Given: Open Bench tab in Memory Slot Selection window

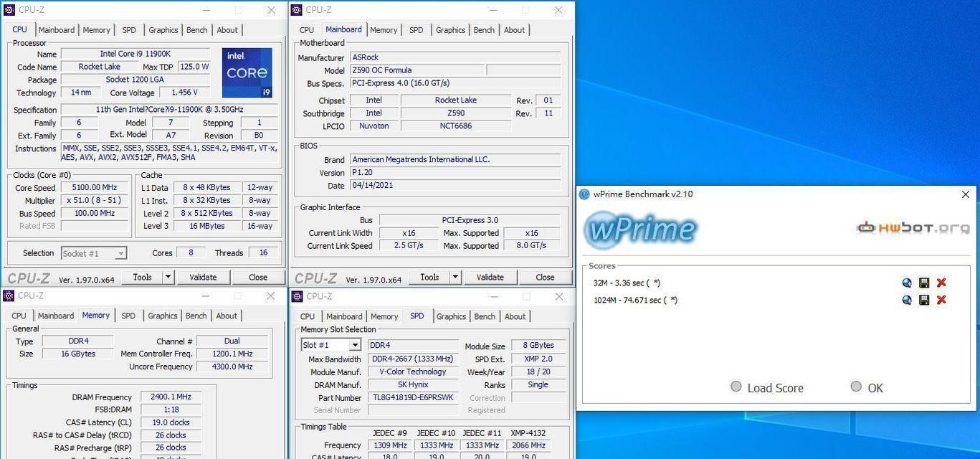Looking at the screenshot, I should (x=485, y=316).
